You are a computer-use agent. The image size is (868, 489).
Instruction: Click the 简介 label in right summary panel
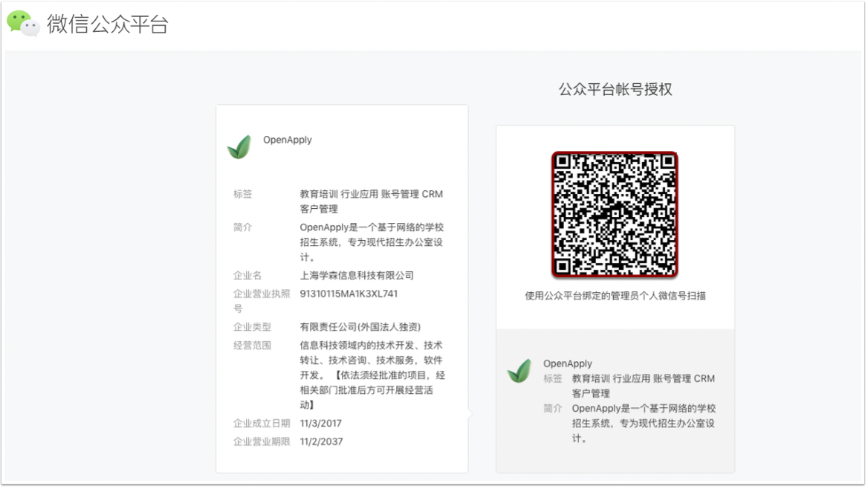click(x=552, y=408)
